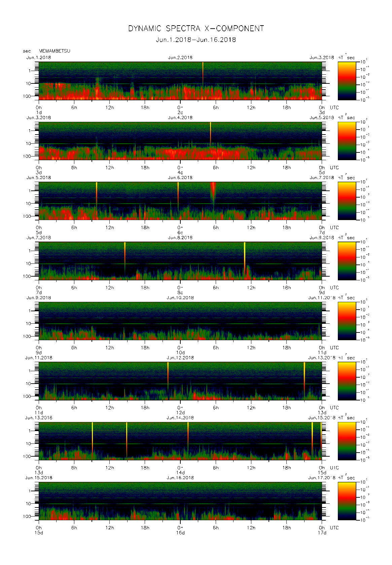Select the Jun.16.2018 date label
Screen dimensions: 392x565
pos(180,478)
